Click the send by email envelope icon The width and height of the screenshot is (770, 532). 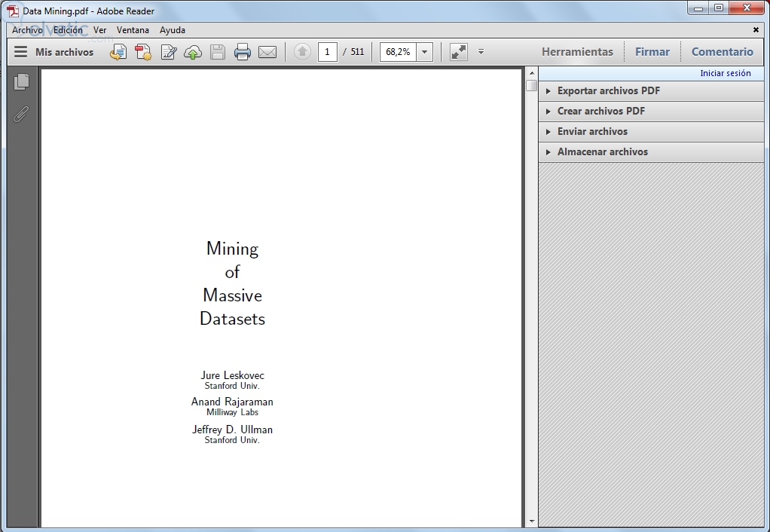tap(267, 52)
